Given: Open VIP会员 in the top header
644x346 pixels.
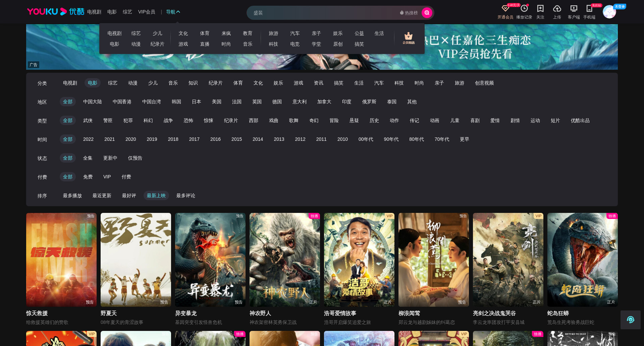Looking at the screenshot, I should [x=147, y=12].
